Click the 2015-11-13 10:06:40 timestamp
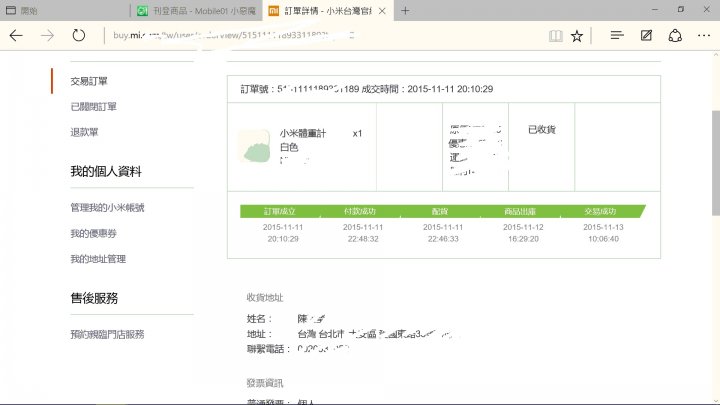The image size is (720, 405). [603, 233]
